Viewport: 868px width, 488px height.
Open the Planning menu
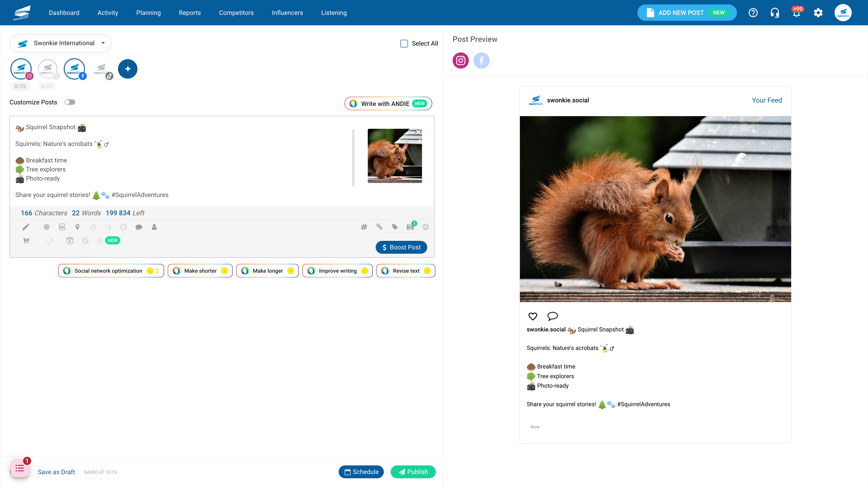[x=148, y=13]
